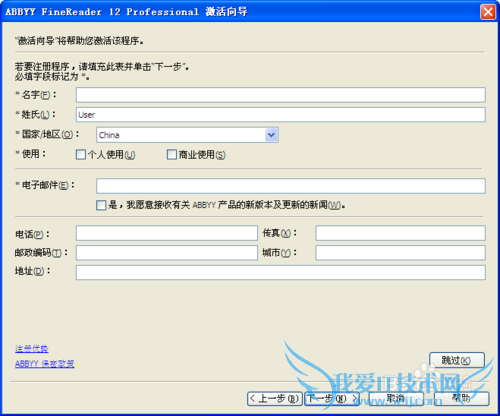Viewport: 500px width, 416px height.
Task: Click the 电子邮件 input field
Action: 291,186
